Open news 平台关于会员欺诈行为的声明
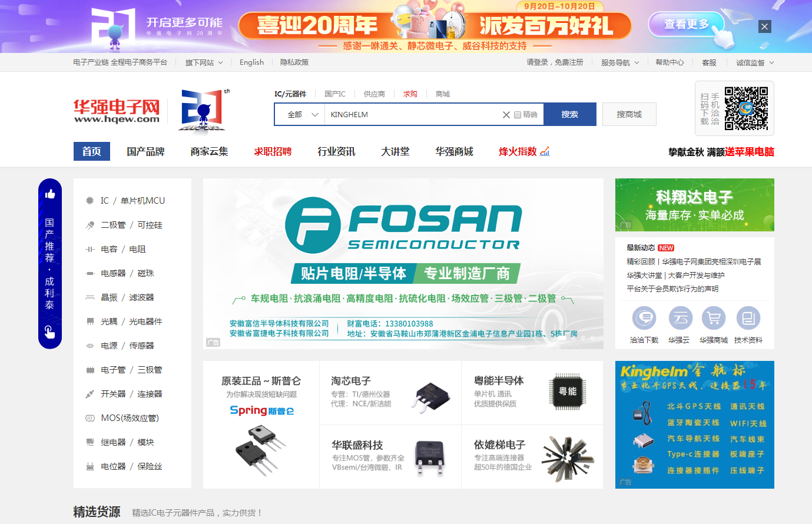 pos(672,289)
